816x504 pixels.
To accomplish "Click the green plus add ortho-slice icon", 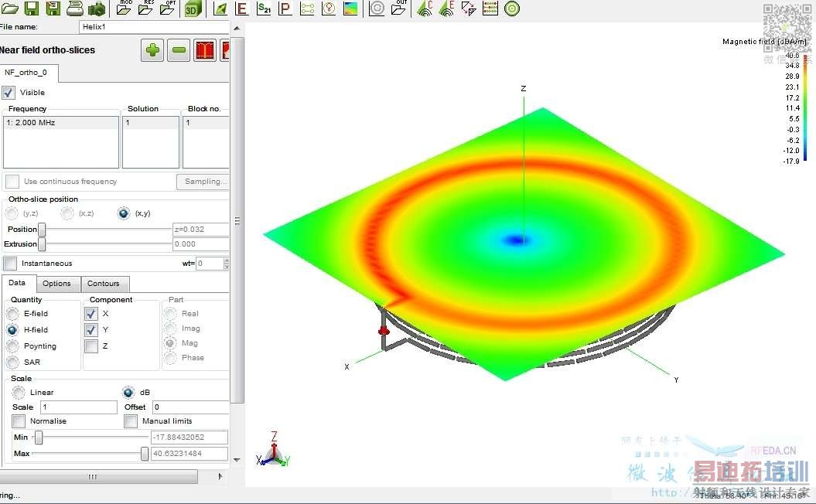I will tap(152, 51).
